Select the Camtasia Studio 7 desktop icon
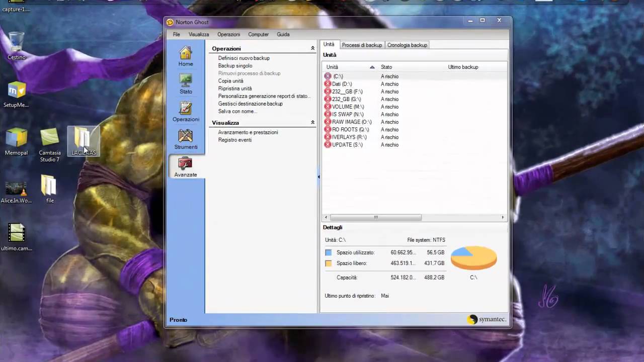 (x=50, y=145)
